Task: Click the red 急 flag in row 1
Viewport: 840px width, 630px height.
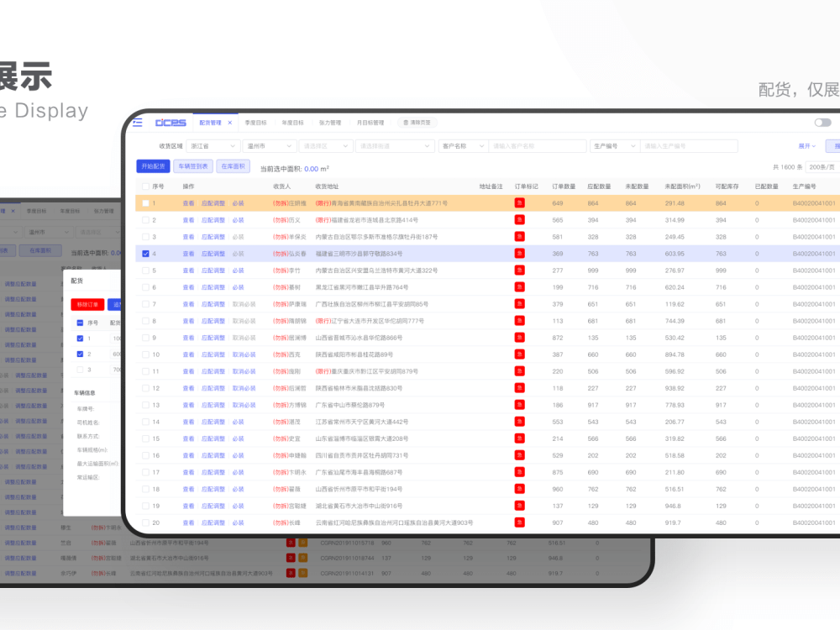Action: point(519,203)
